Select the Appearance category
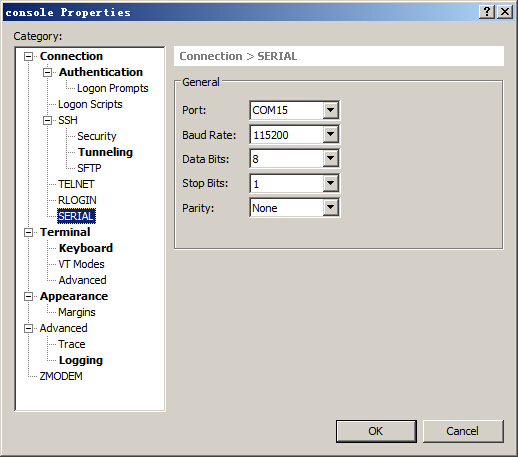 74,296
